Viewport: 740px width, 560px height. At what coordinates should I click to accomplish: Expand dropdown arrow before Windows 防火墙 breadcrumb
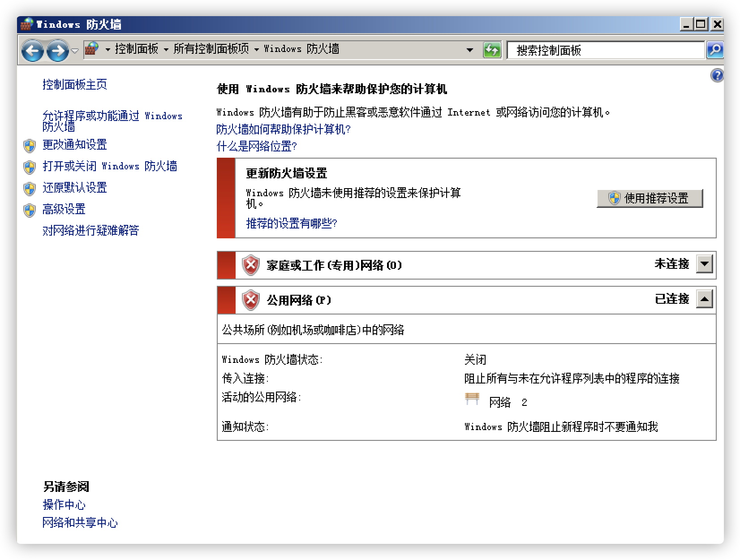[x=257, y=49]
